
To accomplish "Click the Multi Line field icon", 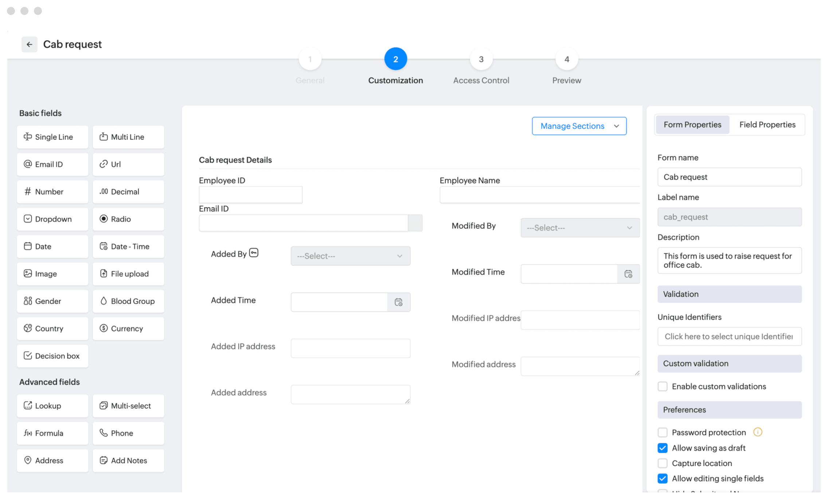I will 103,137.
